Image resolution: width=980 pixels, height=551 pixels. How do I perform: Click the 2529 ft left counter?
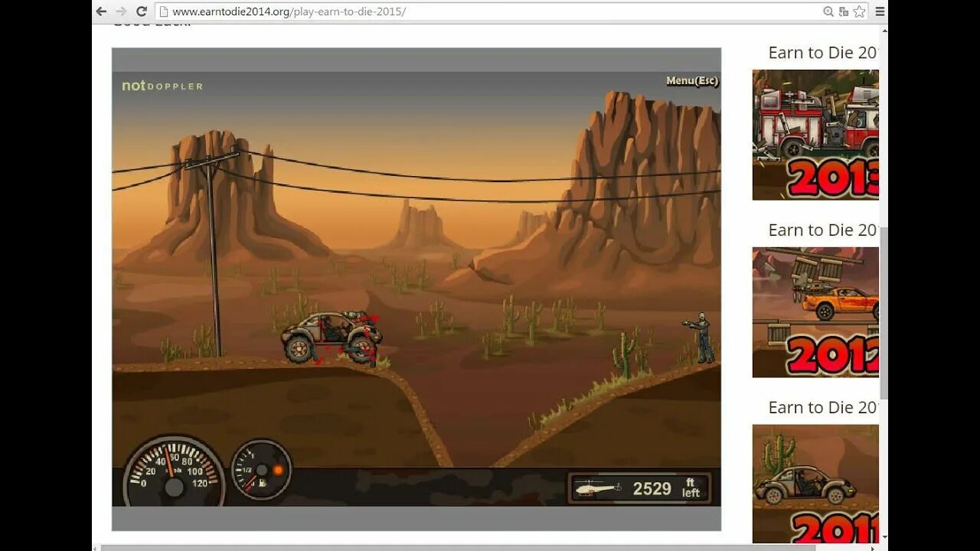(x=666, y=488)
